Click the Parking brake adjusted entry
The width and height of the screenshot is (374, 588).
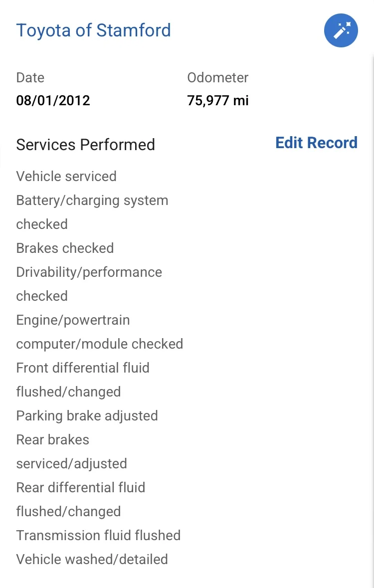click(x=87, y=415)
